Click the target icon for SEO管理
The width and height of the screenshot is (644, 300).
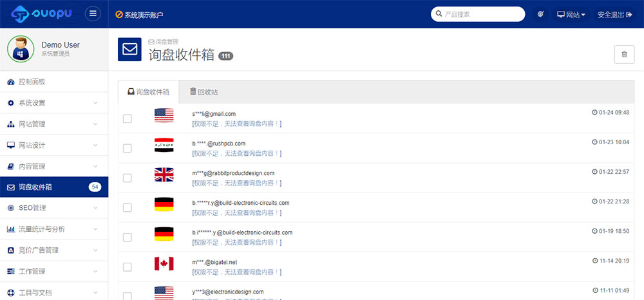pos(11,209)
